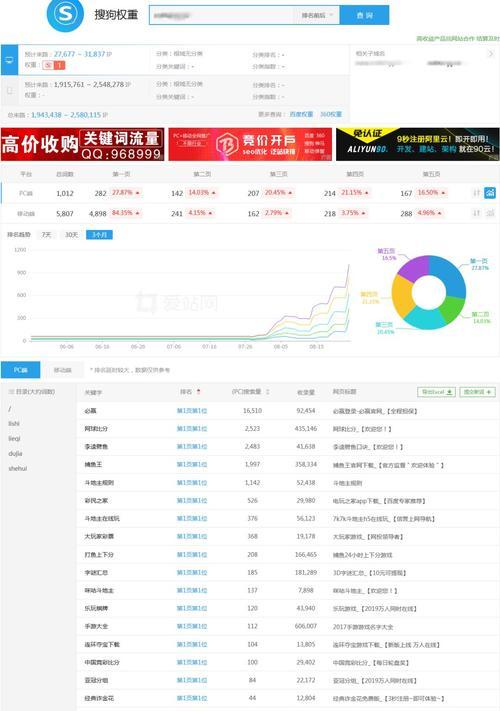Open the 高价收购关键词流量 banner ad
This screenshot has height=711, width=500.
(x=83, y=144)
